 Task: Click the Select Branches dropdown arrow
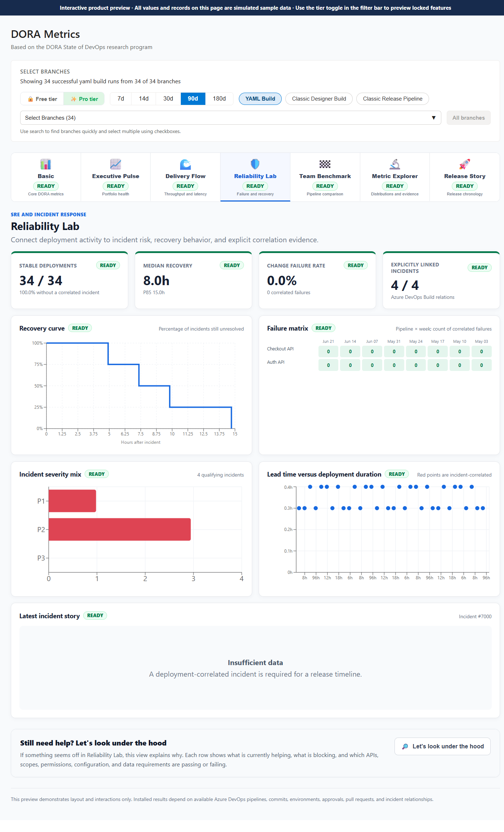click(x=434, y=118)
